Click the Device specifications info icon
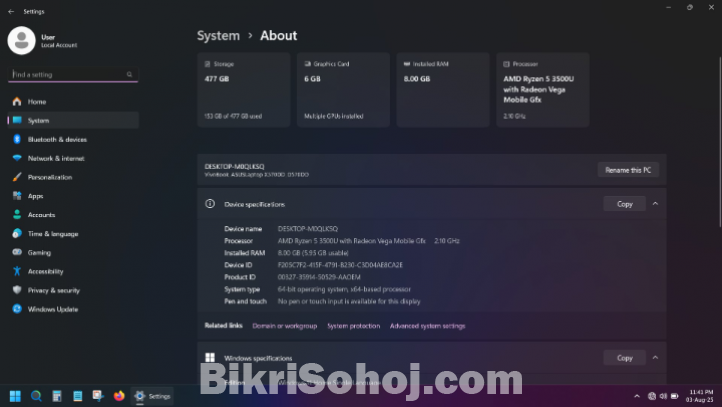 click(210, 204)
